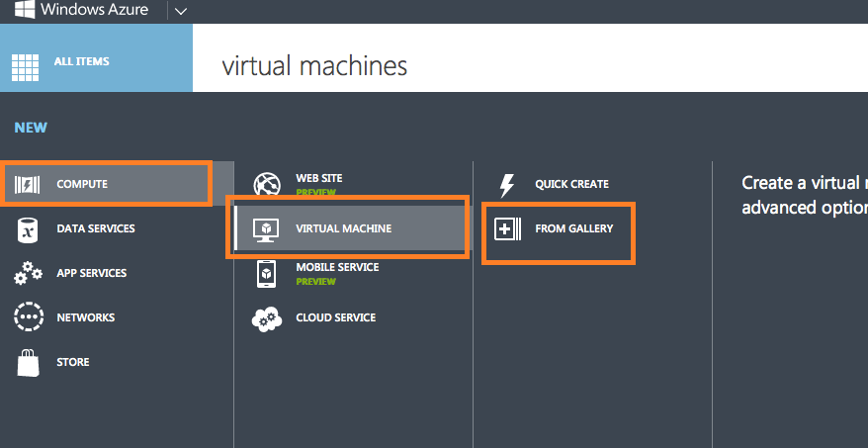Click the Compute category icon
Screen dimensions: 868x448
(x=27, y=184)
